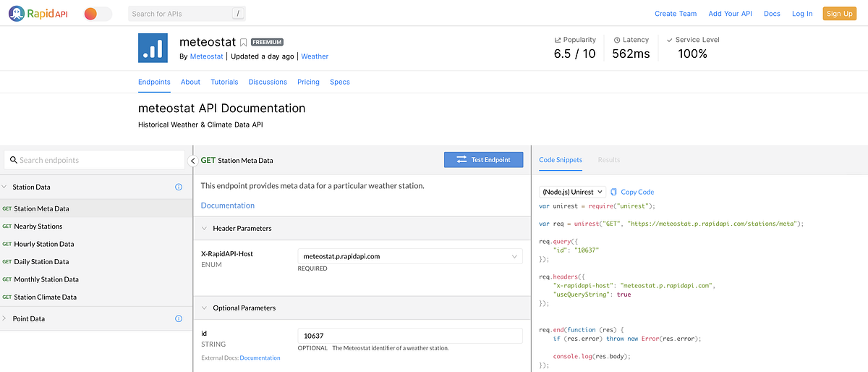
Task: Switch to the Pricing tab
Action: [308, 82]
